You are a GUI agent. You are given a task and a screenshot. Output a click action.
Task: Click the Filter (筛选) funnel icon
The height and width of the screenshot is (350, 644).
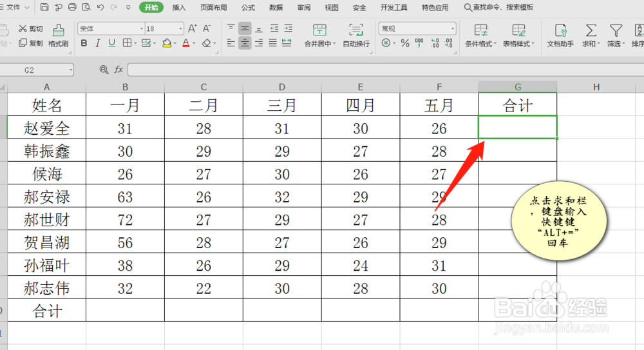point(616,30)
